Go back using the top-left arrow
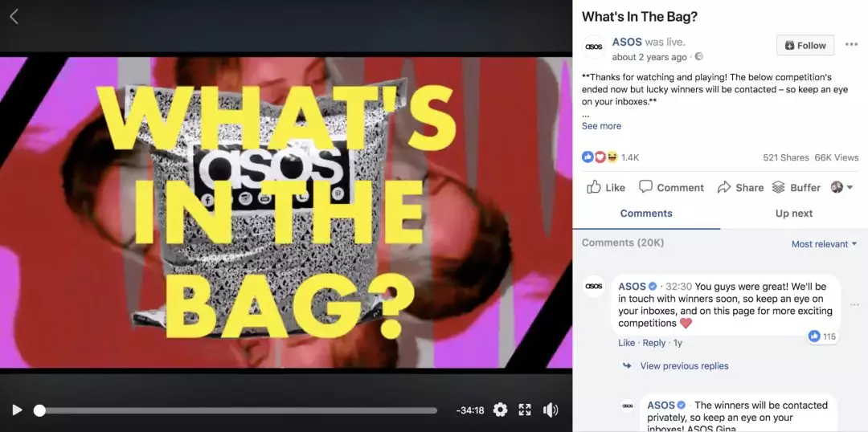This screenshot has height=432, width=868. (14, 17)
